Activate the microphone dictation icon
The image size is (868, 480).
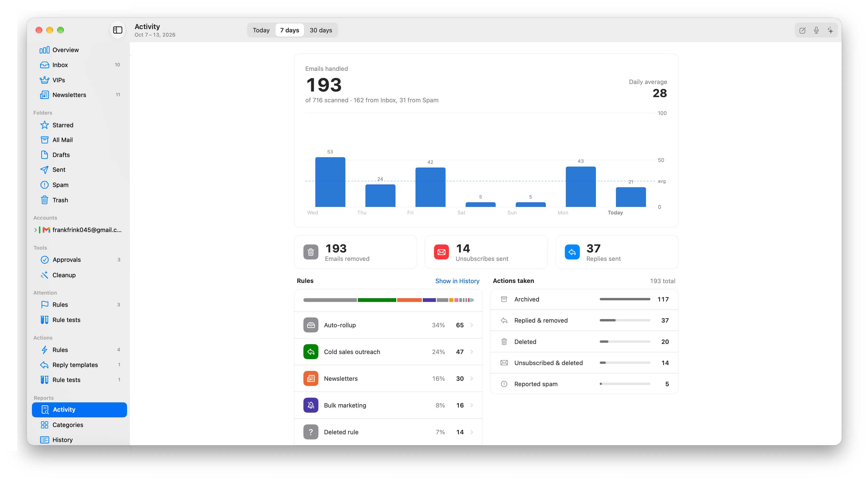point(816,30)
